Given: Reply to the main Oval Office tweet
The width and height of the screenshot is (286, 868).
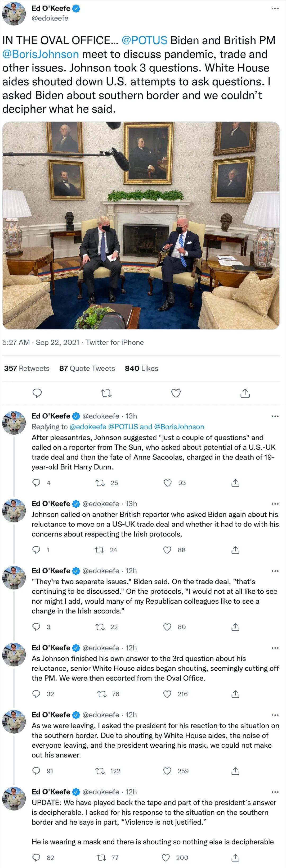Looking at the screenshot, I should tap(37, 393).
